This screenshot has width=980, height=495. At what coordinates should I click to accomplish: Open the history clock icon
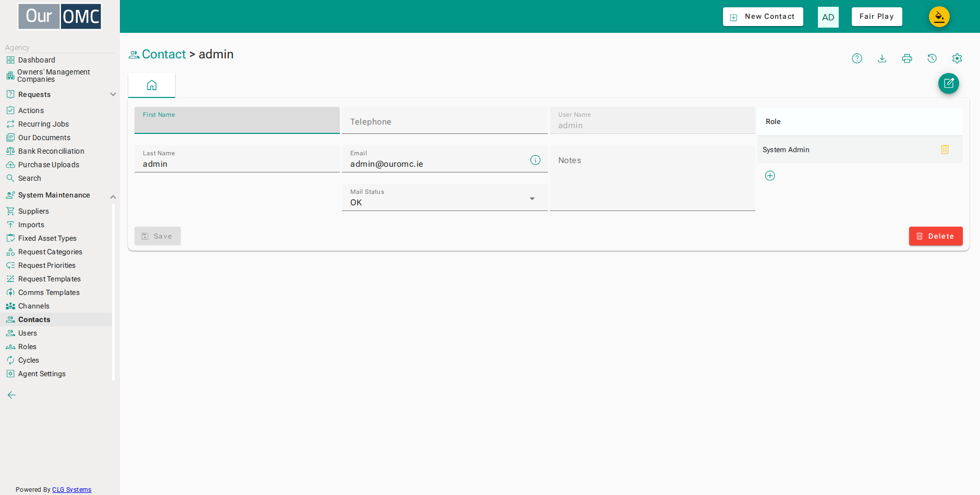(x=932, y=58)
